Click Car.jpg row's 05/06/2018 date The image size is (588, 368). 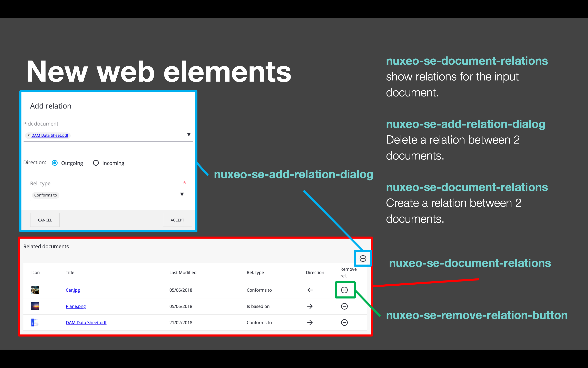181,290
